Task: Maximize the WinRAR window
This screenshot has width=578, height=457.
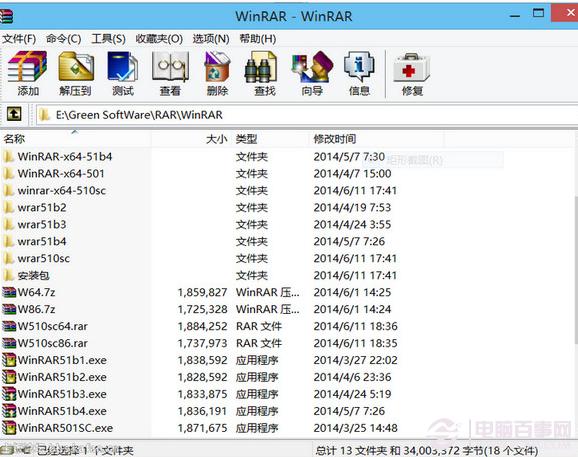Action: [x=538, y=14]
